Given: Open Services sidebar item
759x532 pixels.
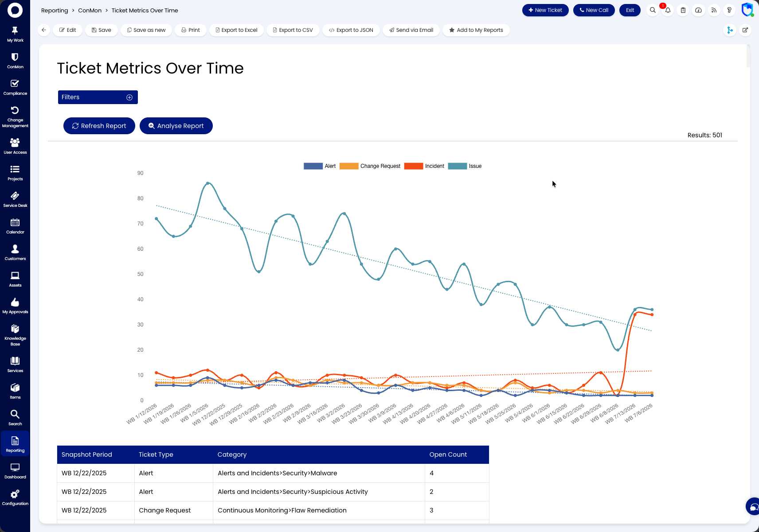Looking at the screenshot, I should click(15, 365).
